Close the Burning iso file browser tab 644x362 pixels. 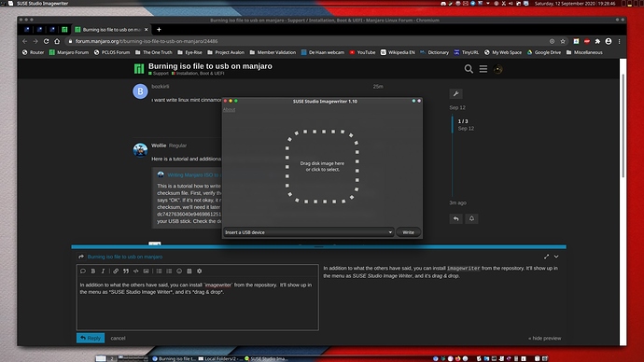click(146, 30)
